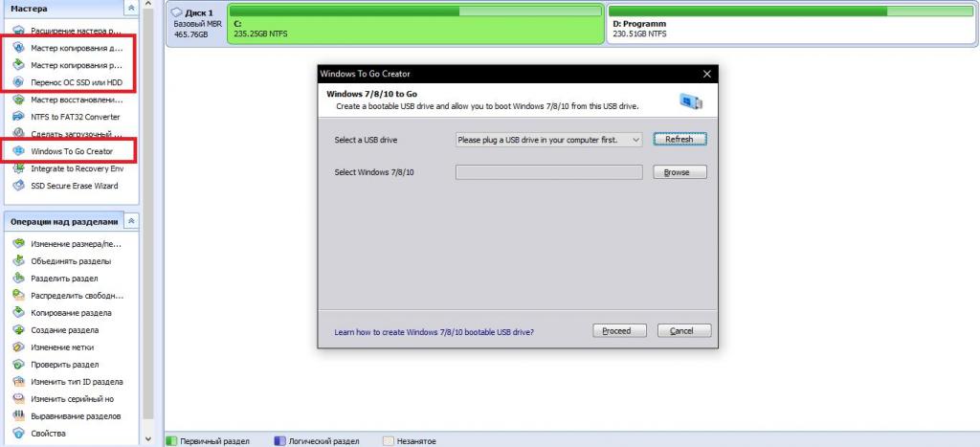The image size is (980, 447).
Task: Click the Базовый MBR disk label
Action: click(195, 24)
